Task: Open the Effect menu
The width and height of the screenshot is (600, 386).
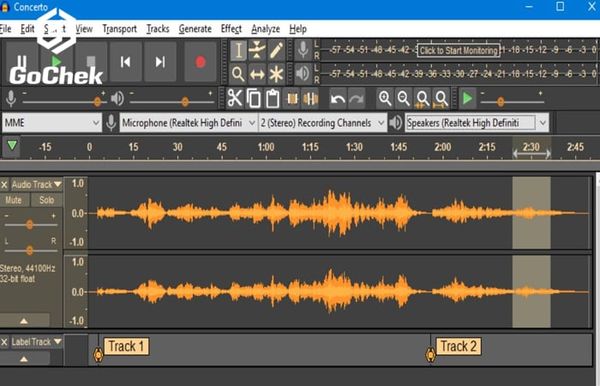Action: click(231, 29)
